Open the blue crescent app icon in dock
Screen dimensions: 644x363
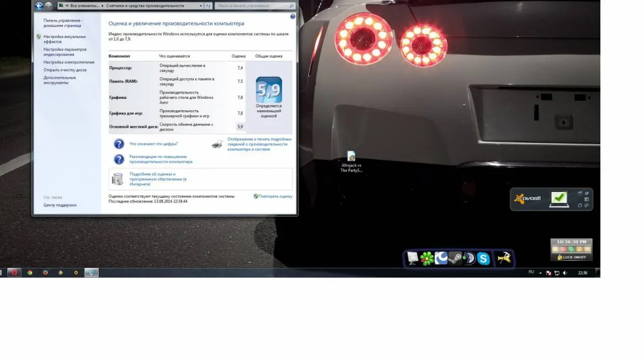441,258
